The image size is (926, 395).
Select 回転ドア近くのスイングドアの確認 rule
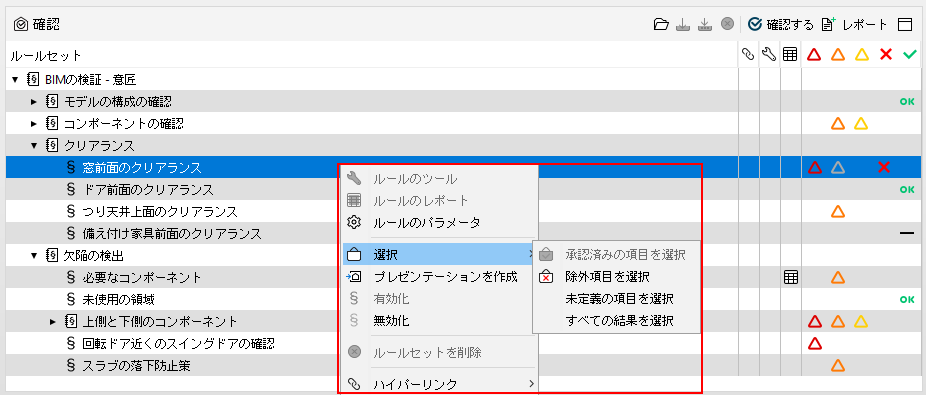(x=178, y=344)
